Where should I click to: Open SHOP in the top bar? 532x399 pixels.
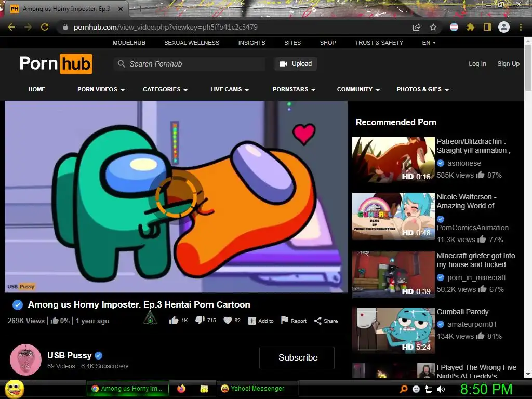(328, 43)
